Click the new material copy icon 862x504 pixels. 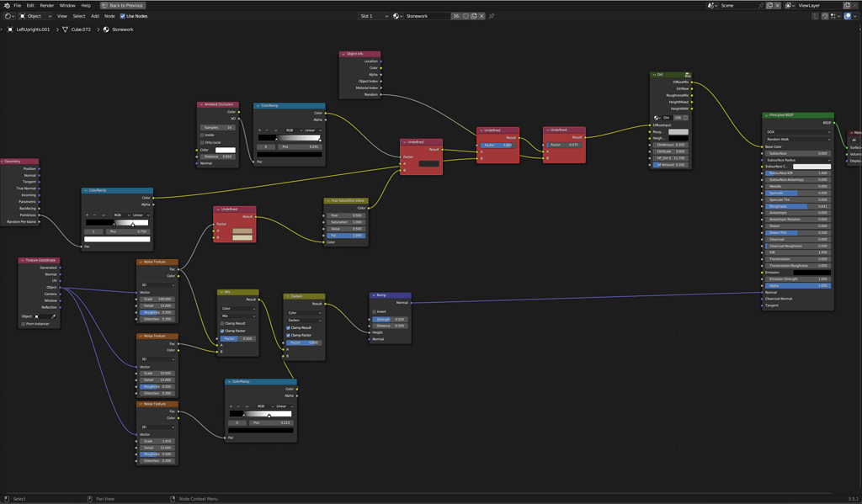(475, 15)
